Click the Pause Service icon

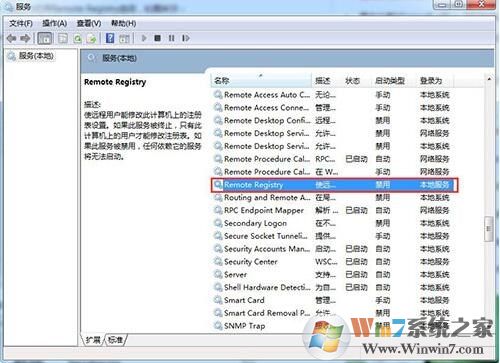171,38
